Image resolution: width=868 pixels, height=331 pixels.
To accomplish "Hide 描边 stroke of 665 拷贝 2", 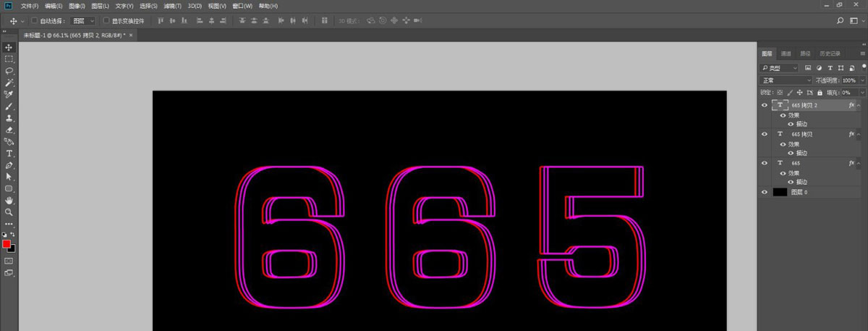I will click(x=791, y=124).
